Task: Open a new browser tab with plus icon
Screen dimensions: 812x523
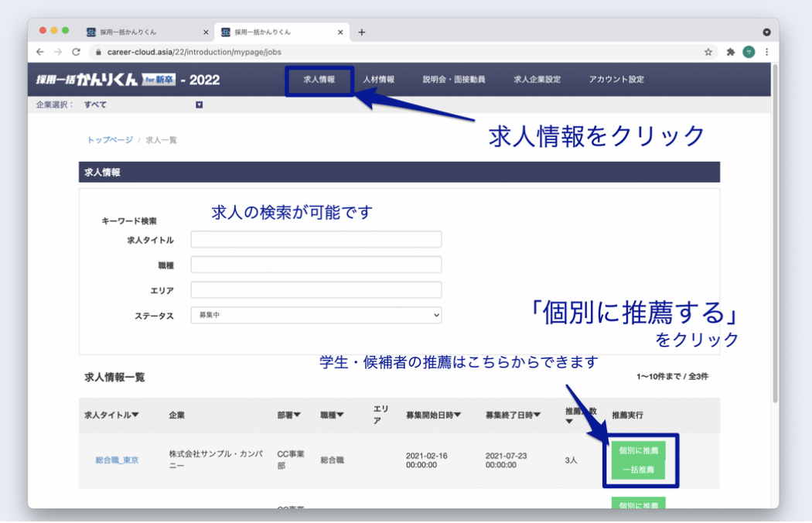Action: 362,32
